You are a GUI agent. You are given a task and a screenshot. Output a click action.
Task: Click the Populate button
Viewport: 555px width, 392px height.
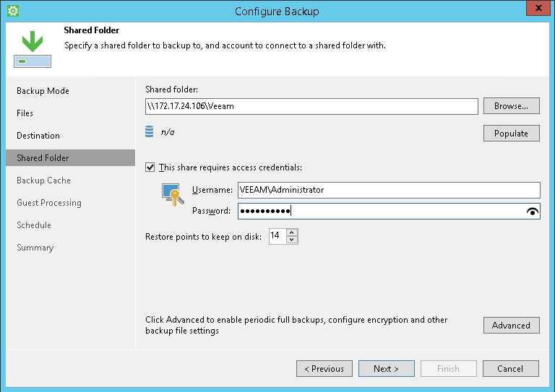pyautogui.click(x=511, y=134)
